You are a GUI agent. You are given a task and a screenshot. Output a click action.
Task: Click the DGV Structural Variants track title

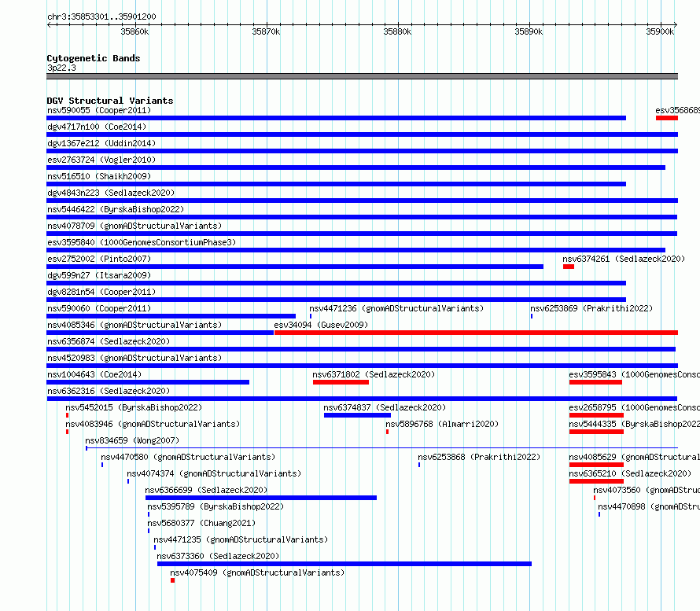(x=110, y=101)
